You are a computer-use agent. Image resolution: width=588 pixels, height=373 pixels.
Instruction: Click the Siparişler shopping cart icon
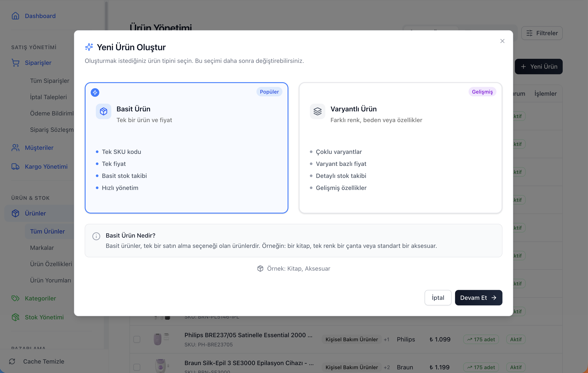[x=15, y=63]
